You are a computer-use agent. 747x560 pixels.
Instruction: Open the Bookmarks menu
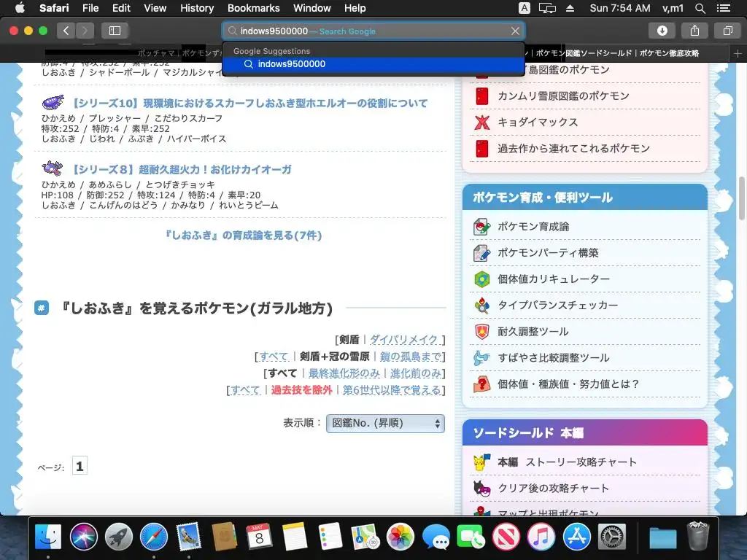click(x=253, y=8)
